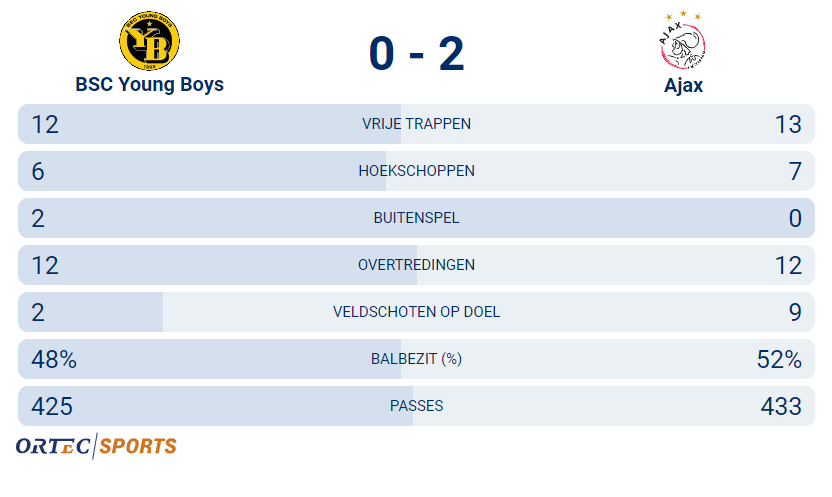Click Young Boys' 48% possession value
The width and height of the screenshot is (832, 497).
coord(54,359)
